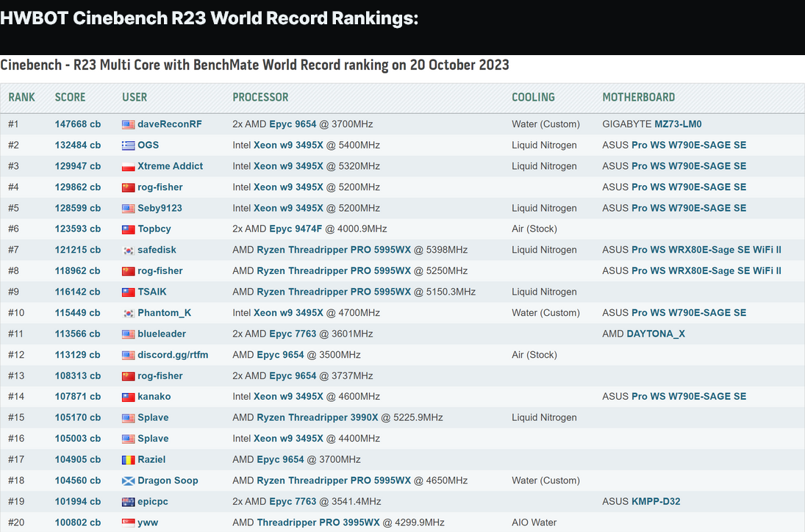This screenshot has width=805, height=532.
Task: Open Threadripper PRO 3995WX processor link
Action: click(318, 522)
